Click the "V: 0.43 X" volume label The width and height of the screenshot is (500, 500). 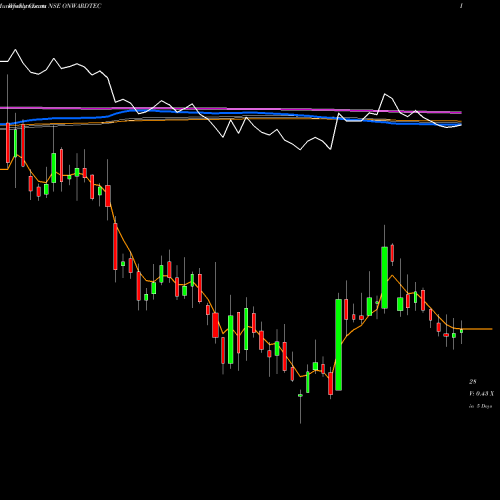coord(481,394)
